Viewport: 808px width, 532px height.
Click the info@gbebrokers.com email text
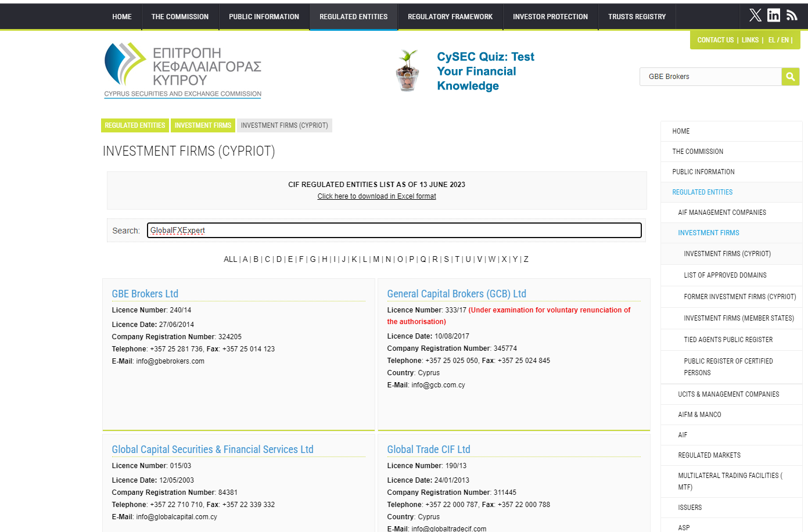[170, 361]
